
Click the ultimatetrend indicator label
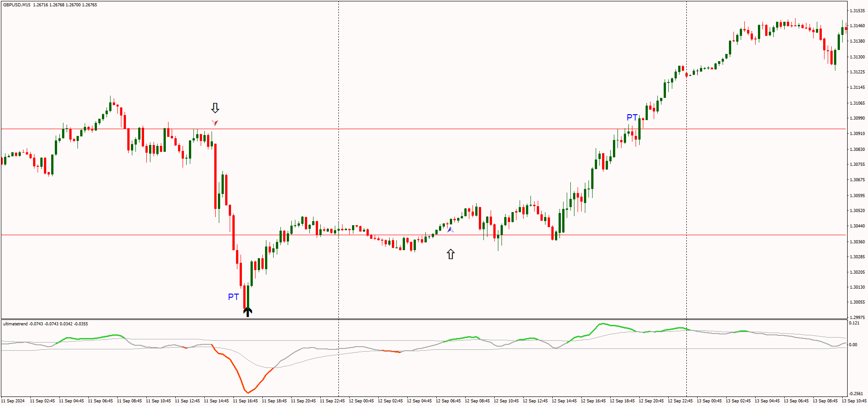tap(15, 324)
